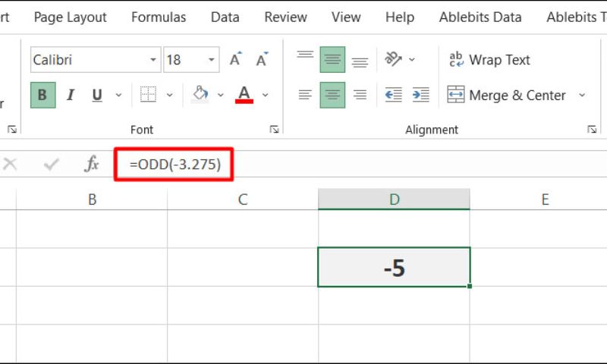Screen dimensions: 607x364
Task: Open View tab
Action: (x=346, y=17)
